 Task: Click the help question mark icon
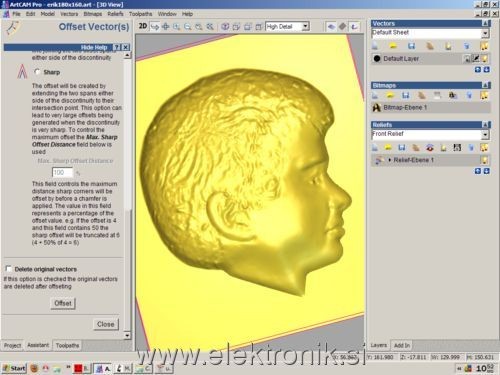(x=116, y=47)
